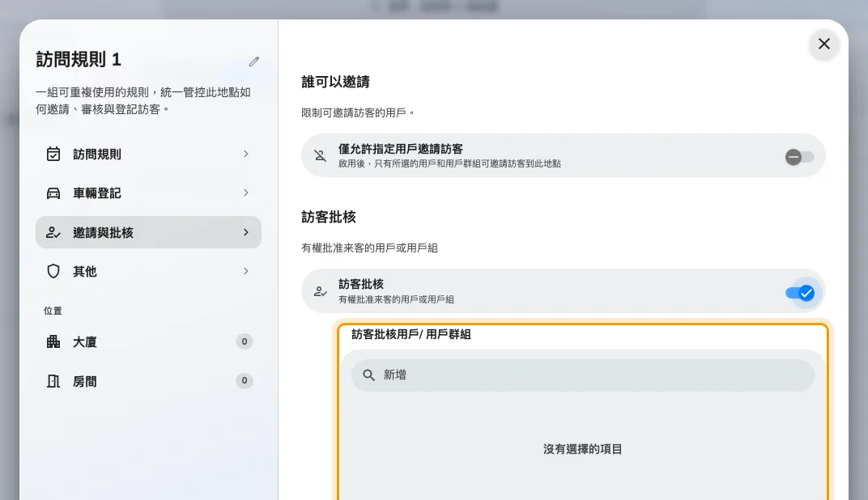Select the 邀請與批核 sidebar section
The image size is (868, 500).
tap(148, 232)
